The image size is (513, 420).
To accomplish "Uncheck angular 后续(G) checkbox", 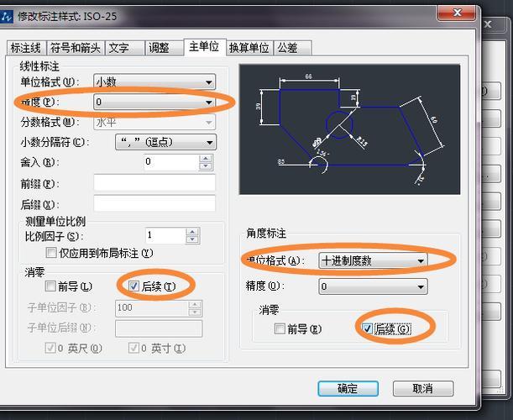I will pos(367,328).
